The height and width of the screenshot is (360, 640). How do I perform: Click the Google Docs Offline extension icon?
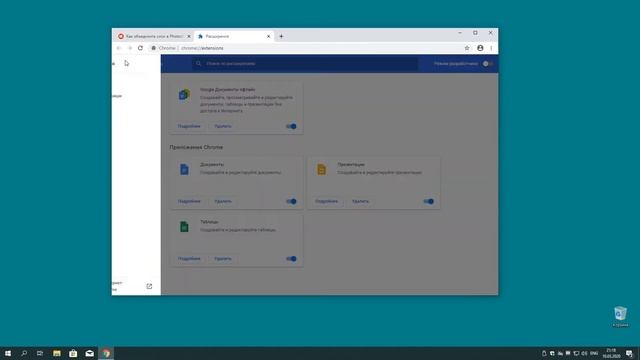click(184, 95)
